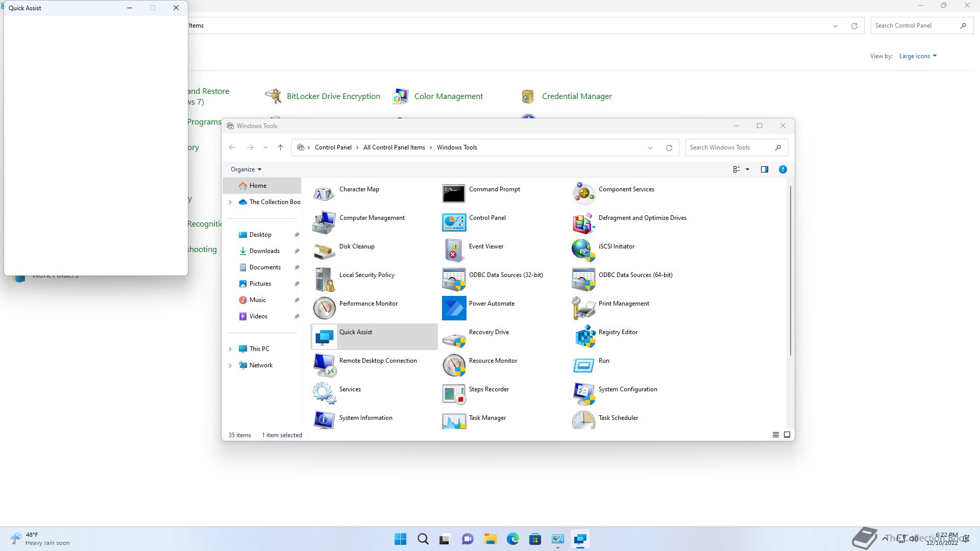This screenshot has width=980, height=551.
Task: Switch to details view in status bar
Action: (x=775, y=435)
